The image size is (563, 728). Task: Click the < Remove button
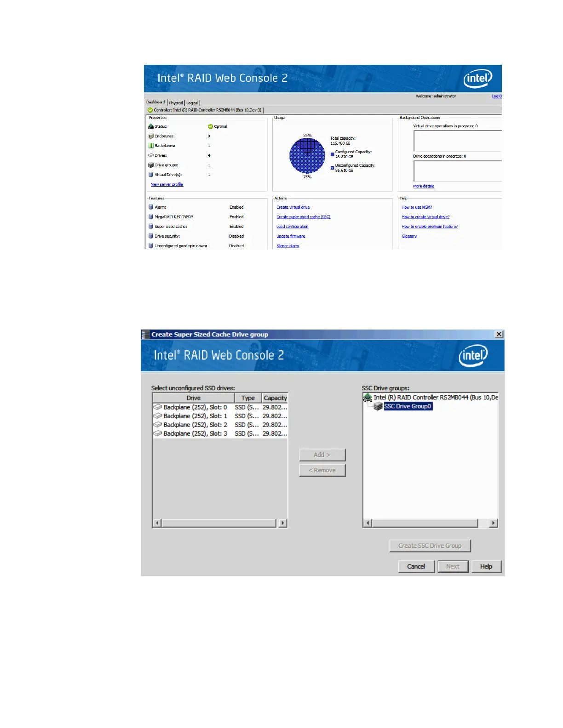point(322,470)
